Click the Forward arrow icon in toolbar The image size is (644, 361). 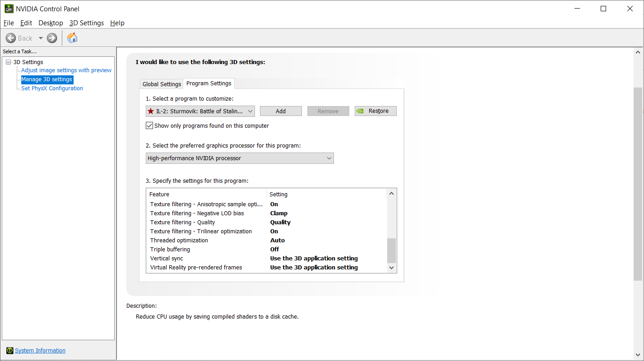tap(52, 38)
